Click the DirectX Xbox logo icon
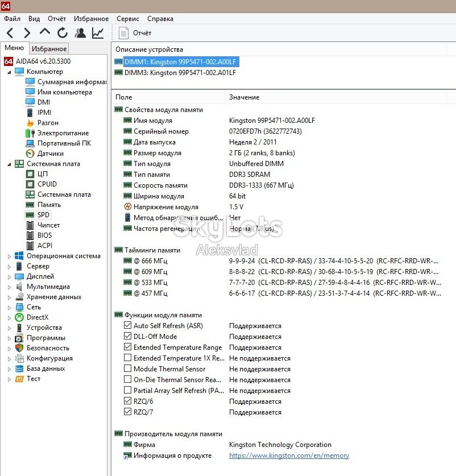 19,317
